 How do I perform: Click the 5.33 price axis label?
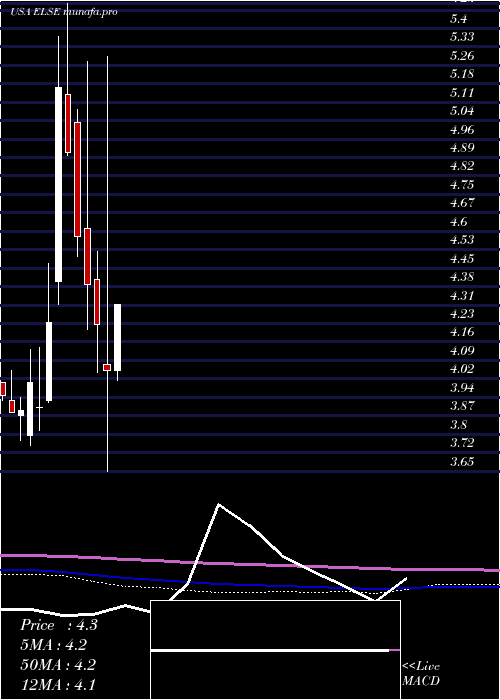462,37
